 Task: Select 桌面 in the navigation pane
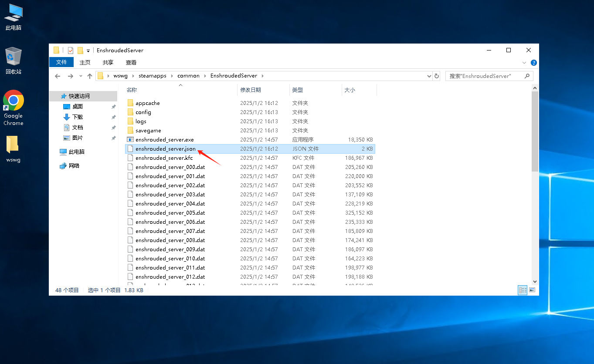pos(77,107)
